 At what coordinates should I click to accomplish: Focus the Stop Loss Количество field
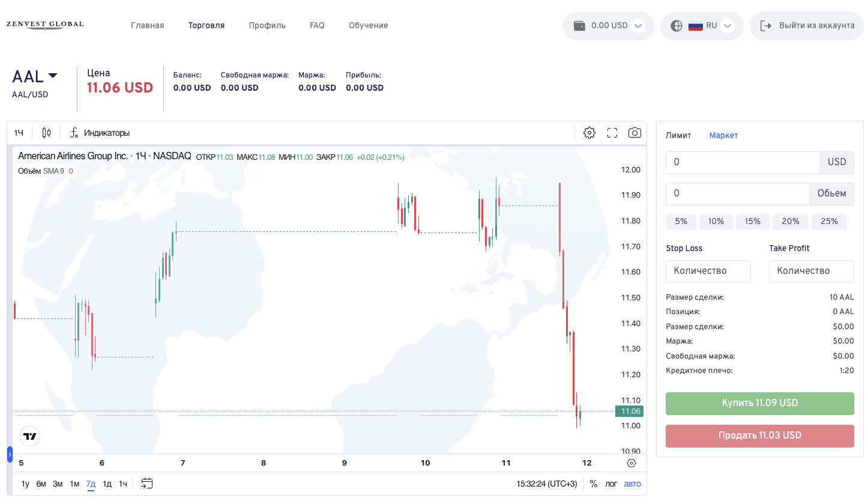click(x=708, y=271)
